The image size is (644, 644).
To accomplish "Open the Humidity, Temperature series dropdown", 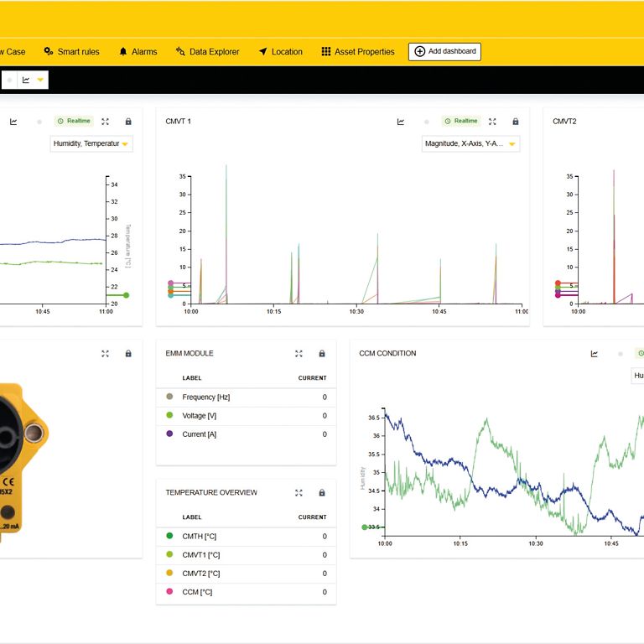I will point(91,144).
